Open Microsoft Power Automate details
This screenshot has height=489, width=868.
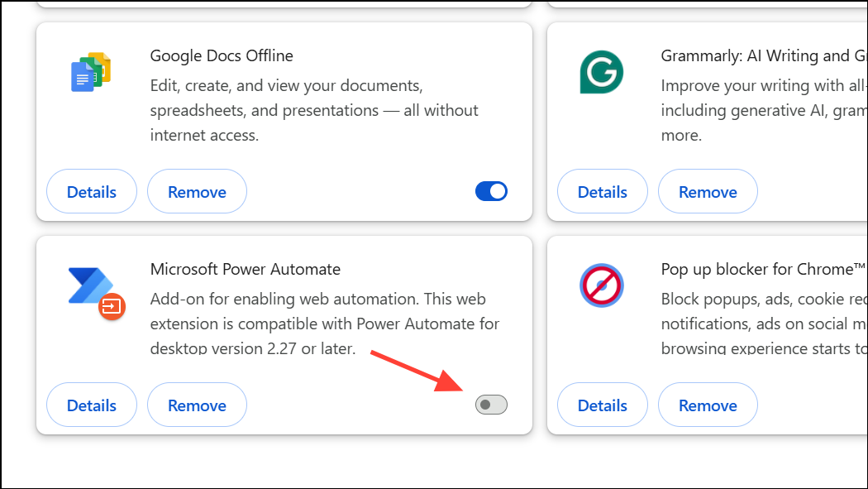(91, 405)
